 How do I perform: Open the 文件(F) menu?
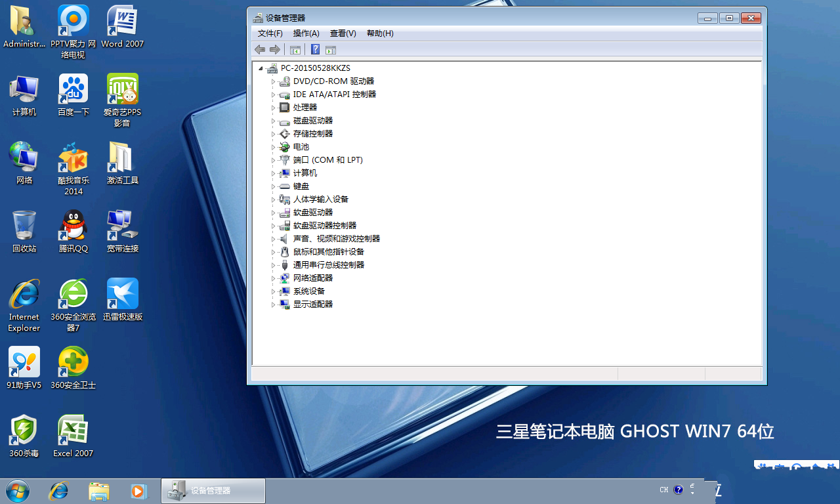(270, 33)
